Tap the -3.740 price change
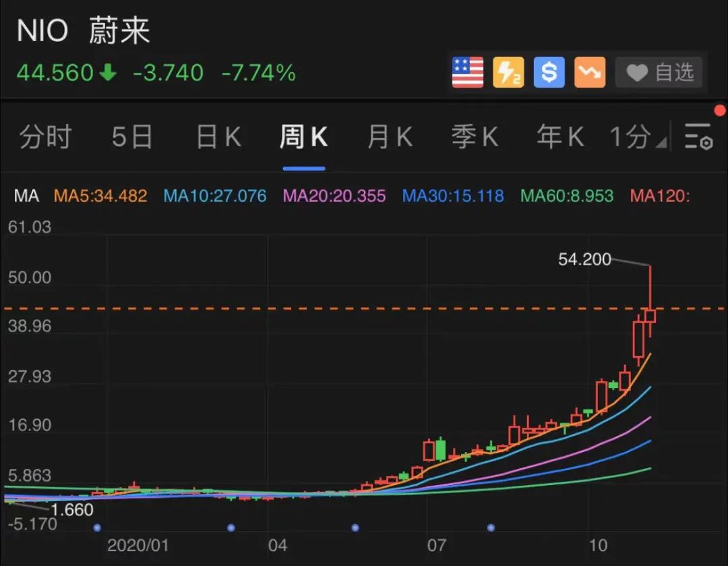The image size is (728, 566). pyautogui.click(x=168, y=73)
